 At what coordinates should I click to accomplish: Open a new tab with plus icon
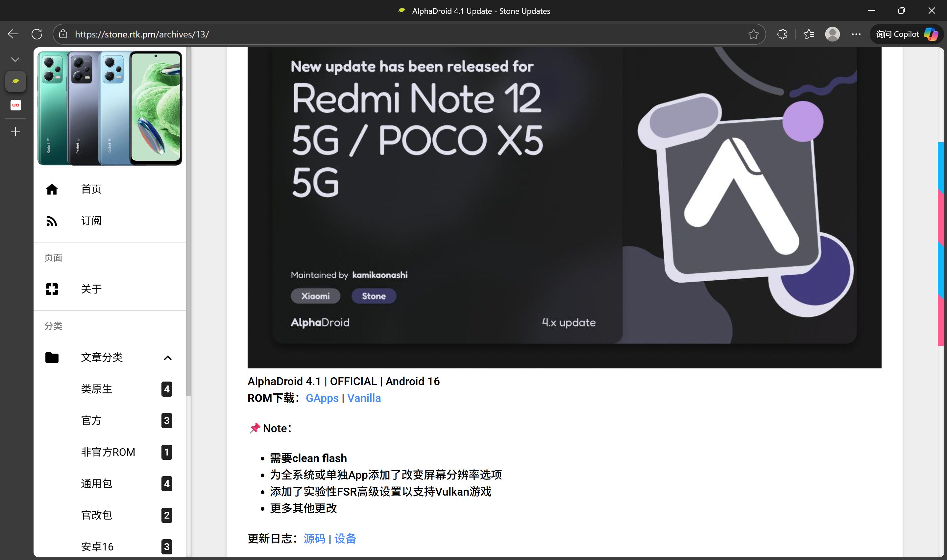pyautogui.click(x=15, y=132)
